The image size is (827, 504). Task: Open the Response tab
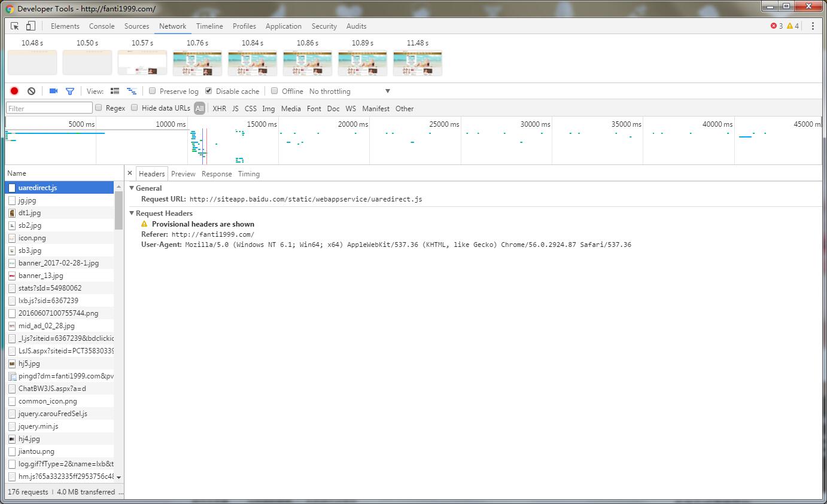[x=217, y=173]
